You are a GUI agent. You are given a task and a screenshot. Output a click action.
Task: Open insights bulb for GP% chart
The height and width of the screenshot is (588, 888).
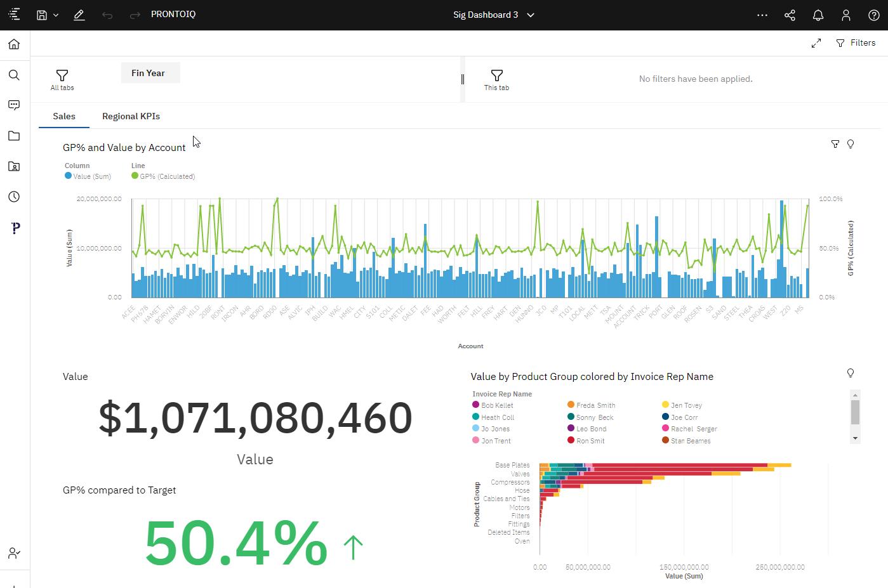[x=851, y=144]
